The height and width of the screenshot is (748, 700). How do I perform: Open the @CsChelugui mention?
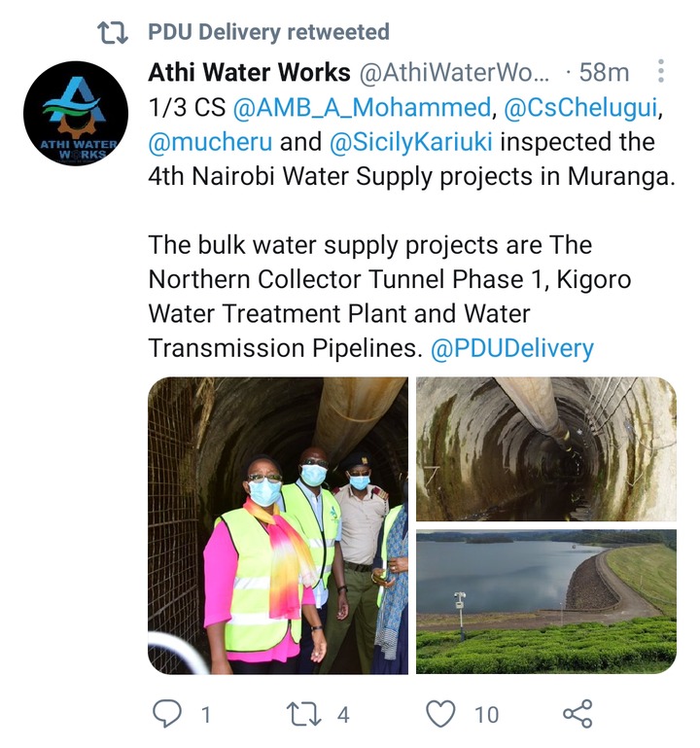coord(580,107)
